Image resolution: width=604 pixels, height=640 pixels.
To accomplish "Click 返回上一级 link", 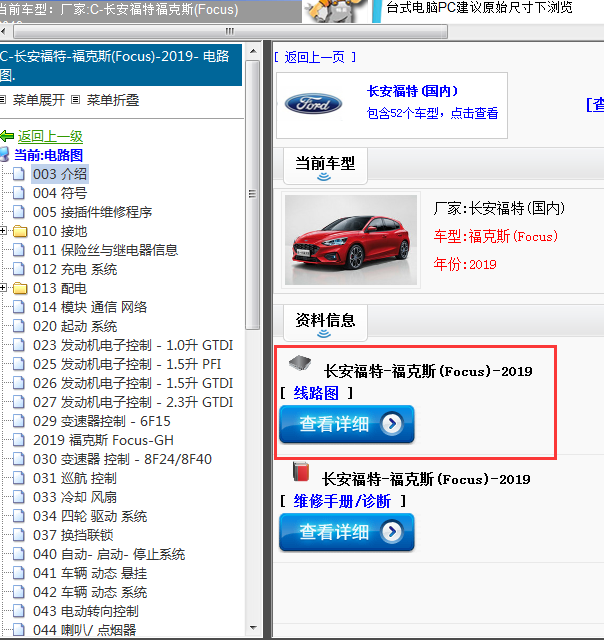I will (50, 136).
